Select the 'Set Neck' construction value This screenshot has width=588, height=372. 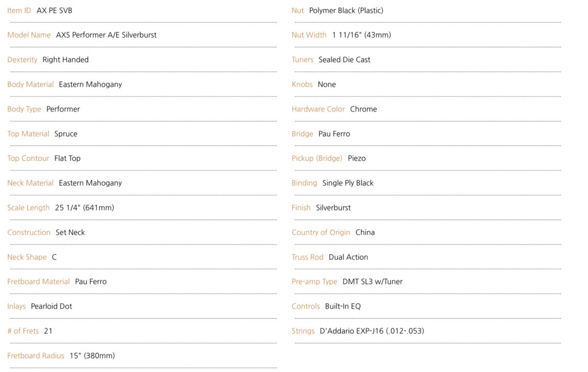[x=70, y=232]
